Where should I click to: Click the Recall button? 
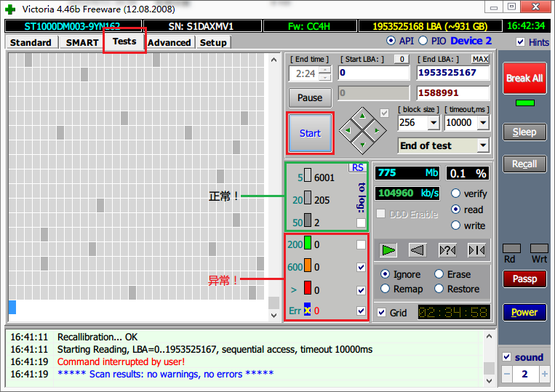tap(524, 164)
